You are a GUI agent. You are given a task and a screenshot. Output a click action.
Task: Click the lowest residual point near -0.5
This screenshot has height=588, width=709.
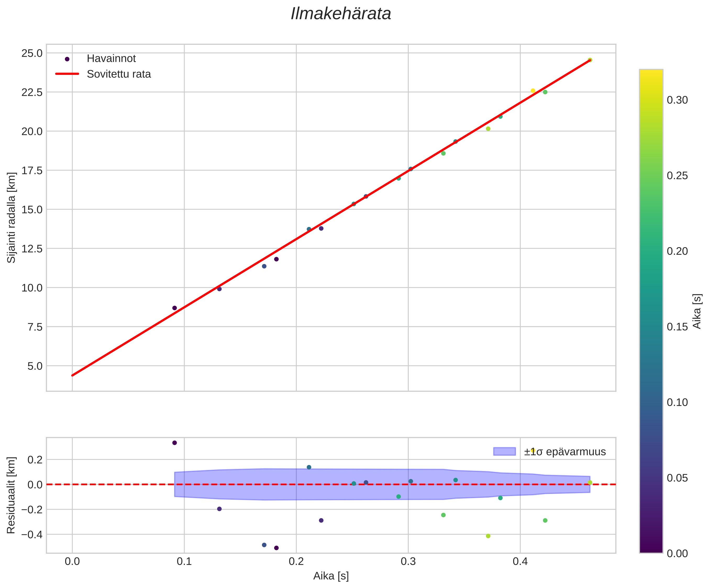point(276,548)
